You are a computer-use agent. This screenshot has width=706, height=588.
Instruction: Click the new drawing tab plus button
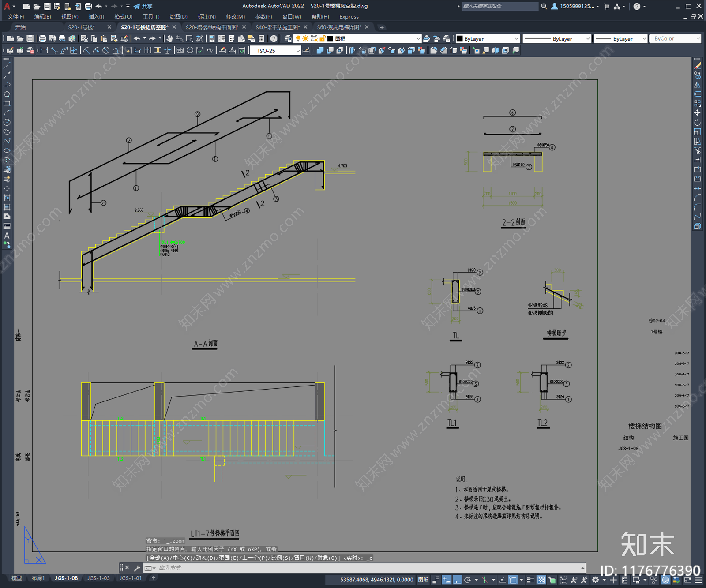tap(382, 27)
